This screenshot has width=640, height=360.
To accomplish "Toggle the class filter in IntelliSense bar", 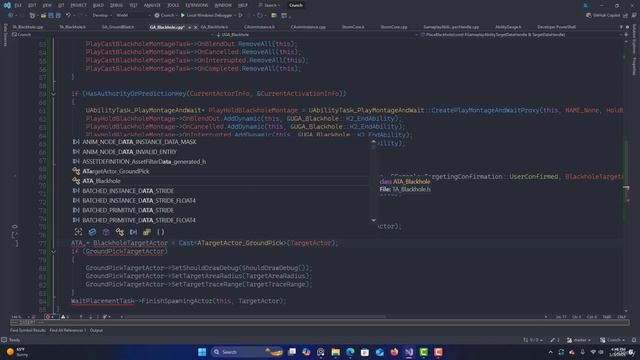I will tap(120, 232).
